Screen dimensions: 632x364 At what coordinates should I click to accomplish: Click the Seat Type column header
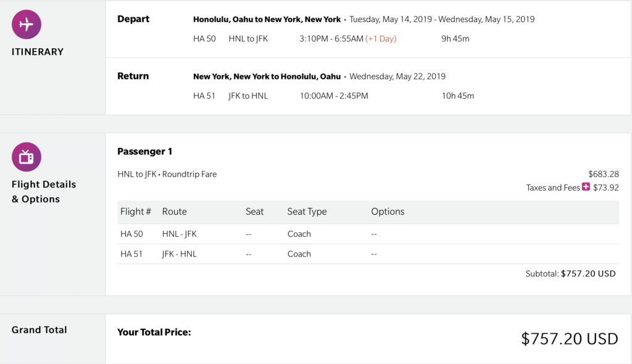pyautogui.click(x=307, y=212)
